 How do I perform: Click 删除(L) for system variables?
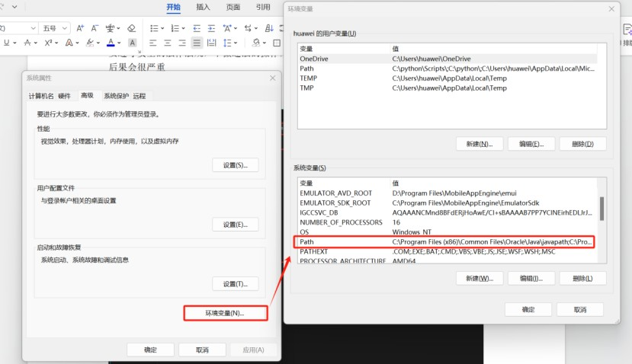click(582, 278)
